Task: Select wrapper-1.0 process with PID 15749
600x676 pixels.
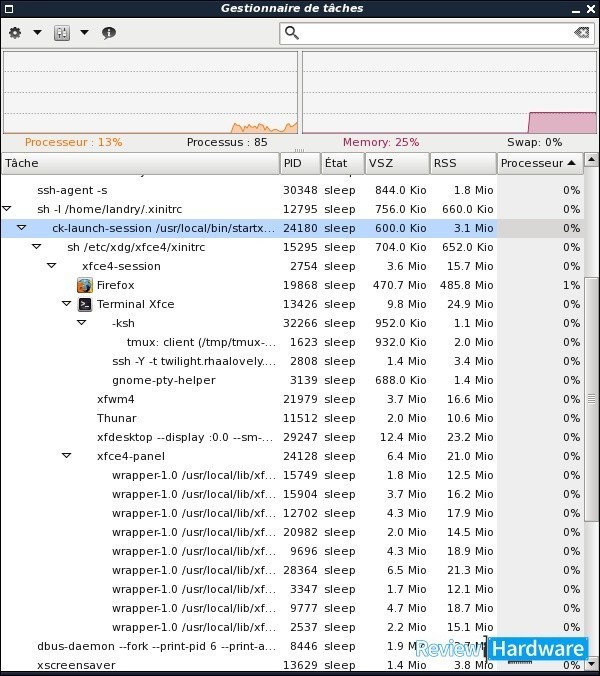Action: 292,475
